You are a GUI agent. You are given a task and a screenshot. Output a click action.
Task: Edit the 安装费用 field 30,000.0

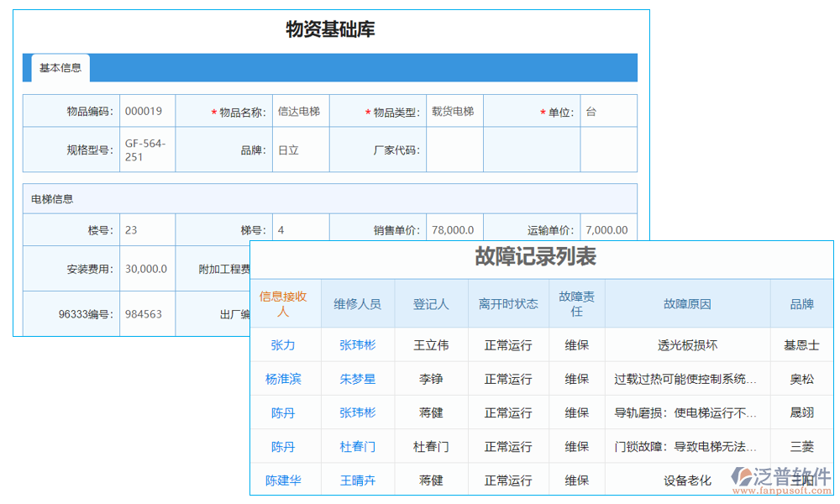(146, 268)
